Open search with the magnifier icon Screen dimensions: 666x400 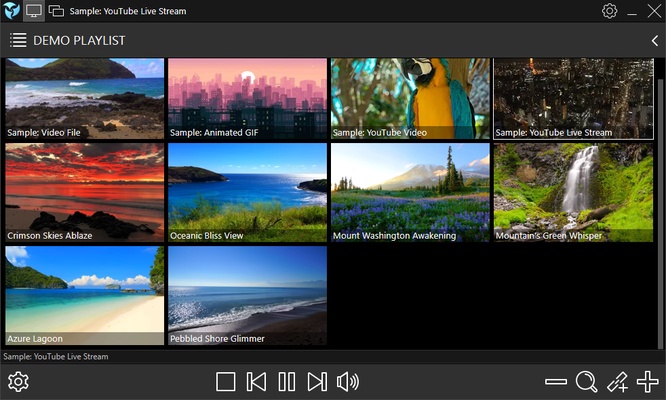click(587, 382)
